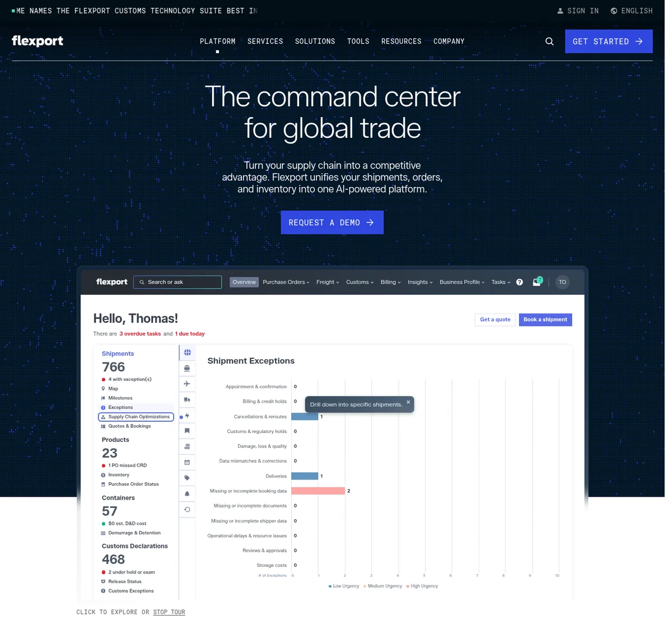This screenshot has height=620, width=672.
Task: Click the flexport logo in dashboard bar
Action: point(111,282)
